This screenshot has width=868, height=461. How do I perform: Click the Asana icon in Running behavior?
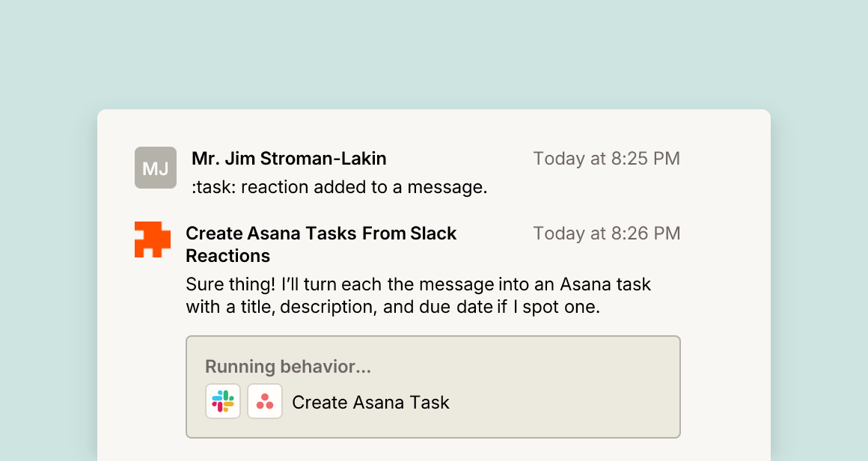click(x=265, y=401)
